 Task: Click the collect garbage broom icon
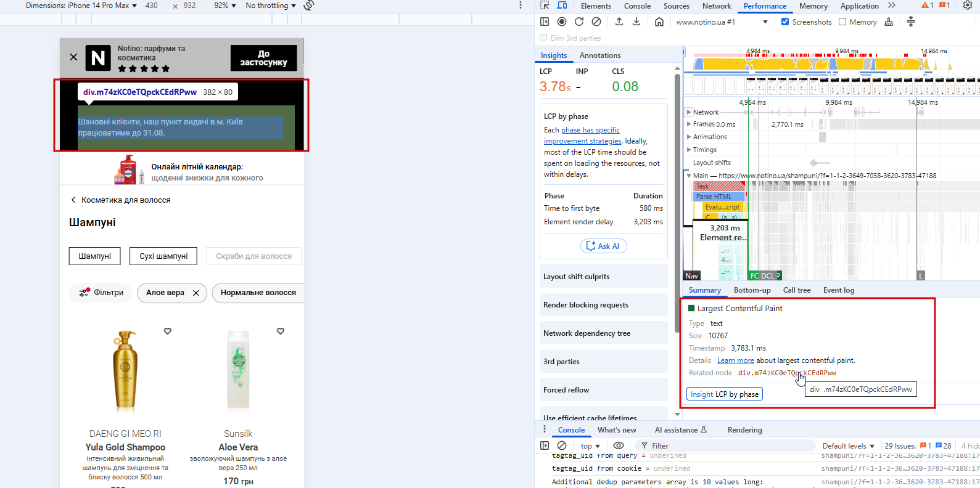[889, 22]
